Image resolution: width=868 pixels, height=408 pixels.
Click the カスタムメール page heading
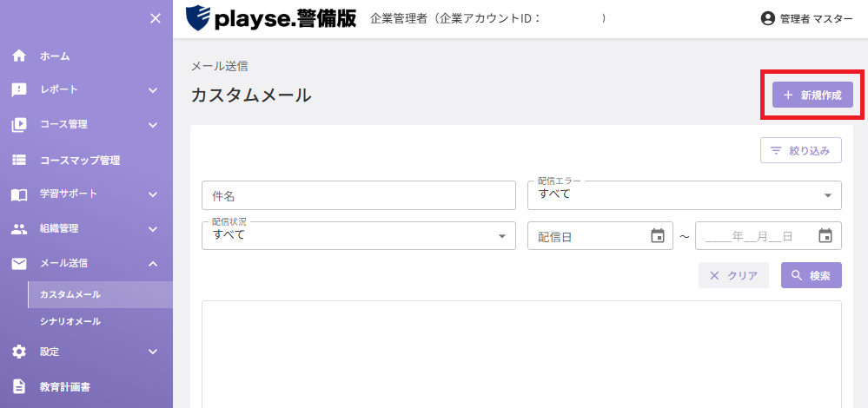pyautogui.click(x=251, y=95)
